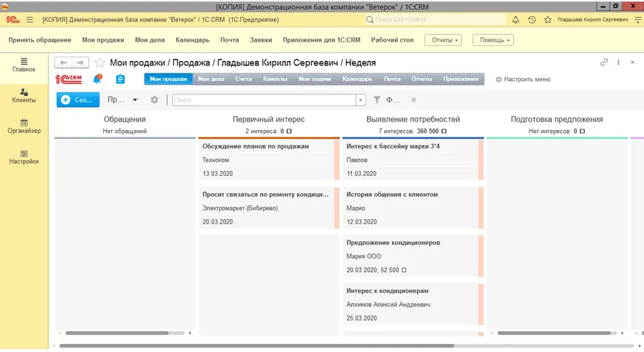Open the Главное section in sidebar
Image resolution: width=644 pixels, height=352 pixels.
(x=24, y=65)
